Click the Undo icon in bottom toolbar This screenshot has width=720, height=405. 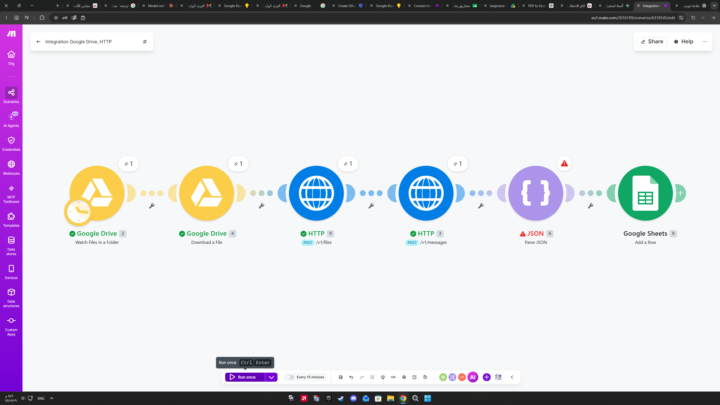coord(351,377)
